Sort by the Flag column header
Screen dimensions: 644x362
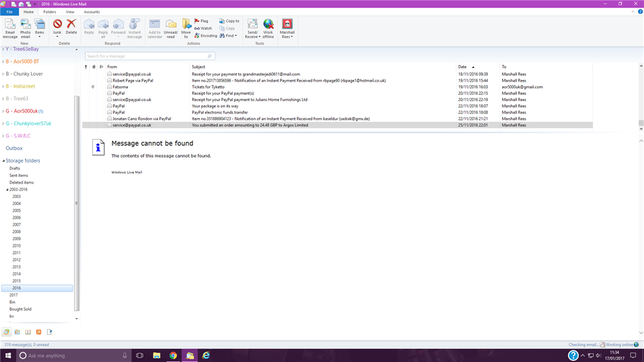click(101, 67)
